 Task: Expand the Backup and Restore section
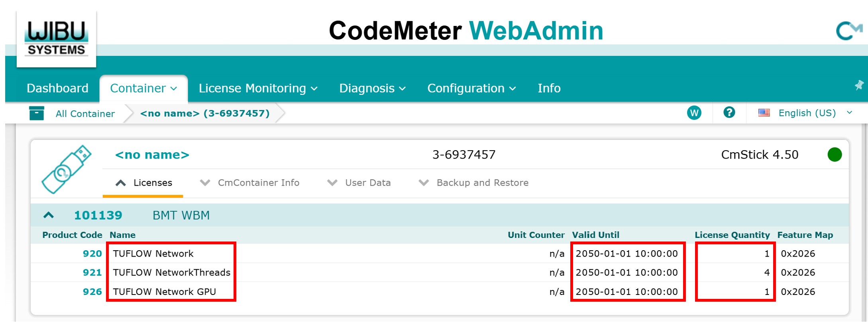(x=473, y=183)
